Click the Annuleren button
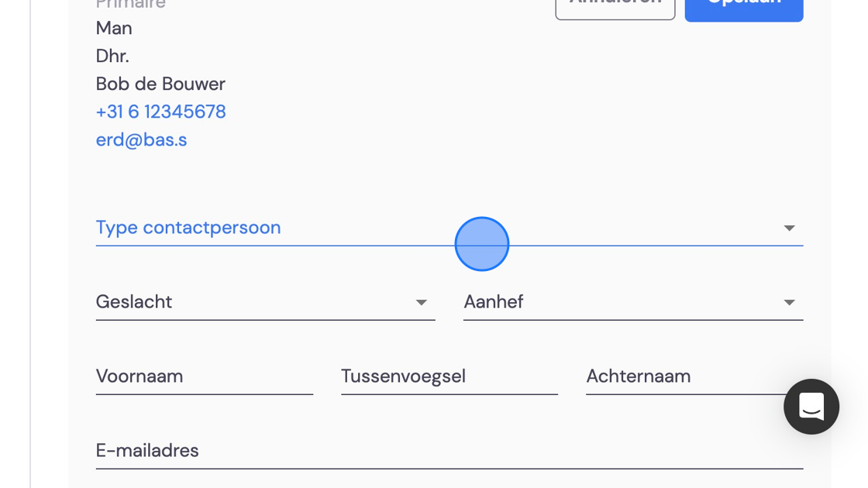The image size is (868, 488). (x=615, y=8)
